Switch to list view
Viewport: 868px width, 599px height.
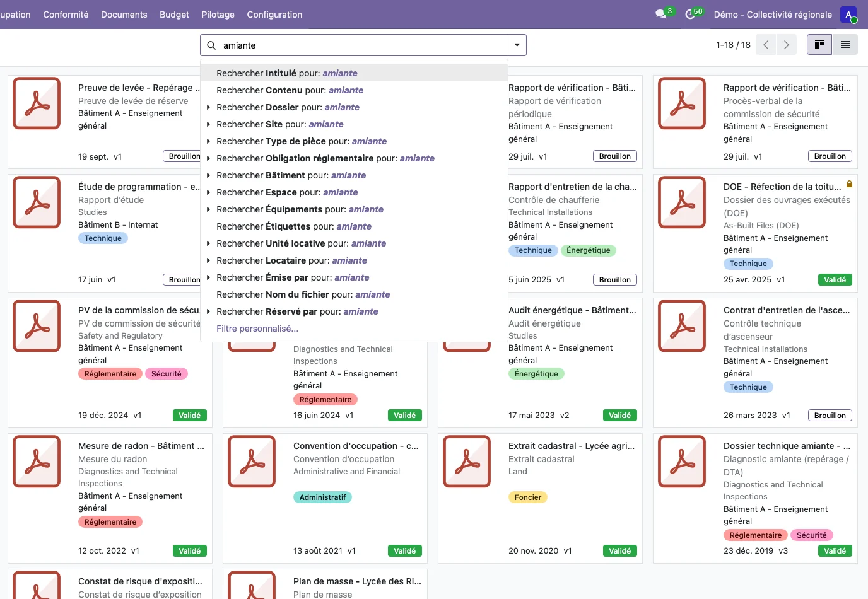845,45
